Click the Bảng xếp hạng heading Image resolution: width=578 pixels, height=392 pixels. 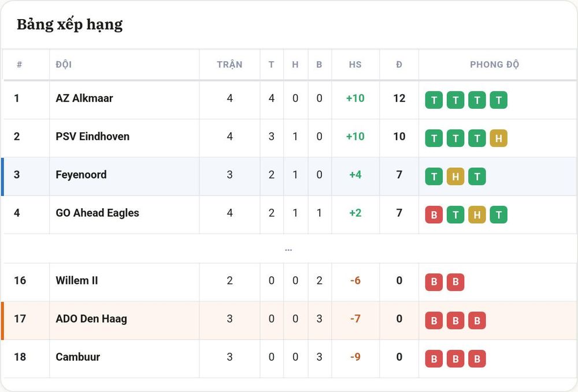70,25
